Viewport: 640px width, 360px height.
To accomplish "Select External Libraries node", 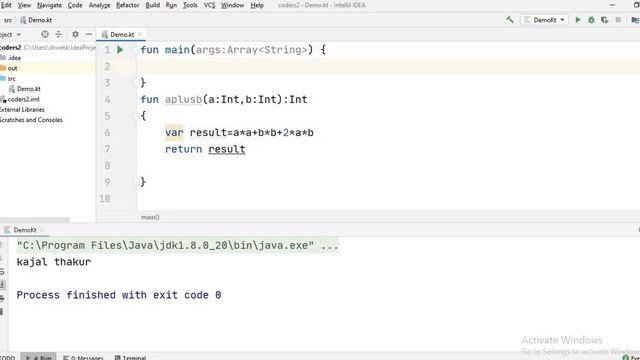I will pyautogui.click(x=22, y=109).
